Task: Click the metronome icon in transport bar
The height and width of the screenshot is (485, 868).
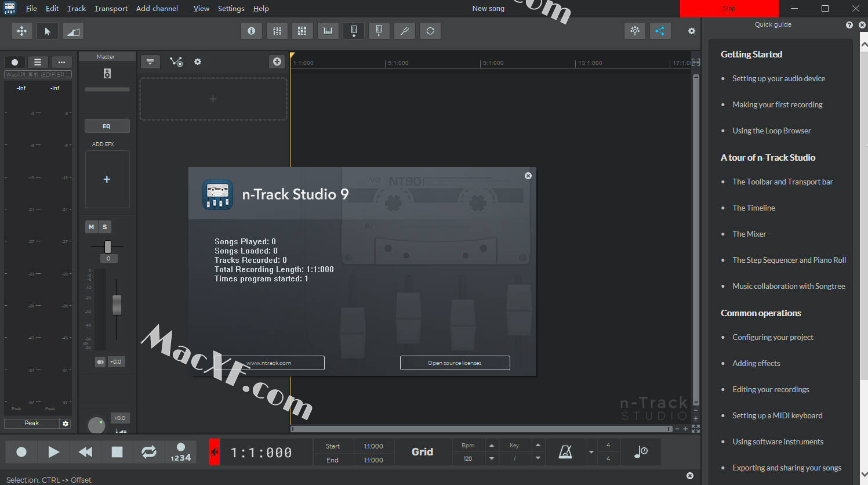Action: coord(565,452)
